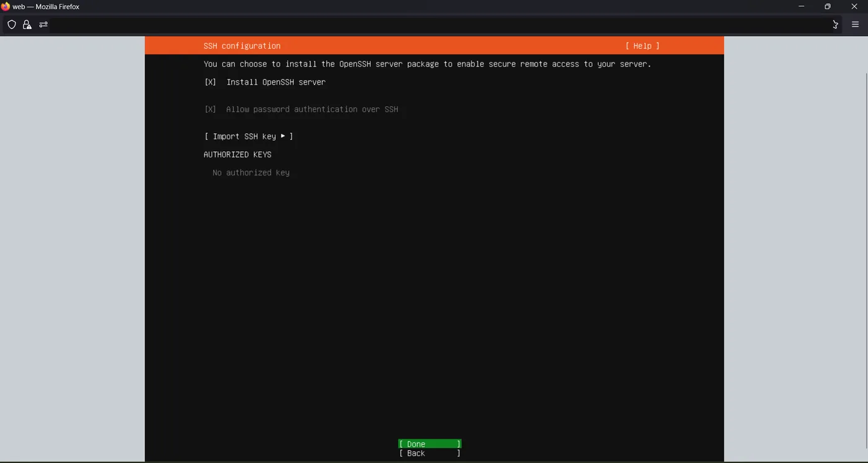Viewport: 868px width, 463px height.
Task: Open the site permissions icon in address bar
Action: tap(43, 25)
